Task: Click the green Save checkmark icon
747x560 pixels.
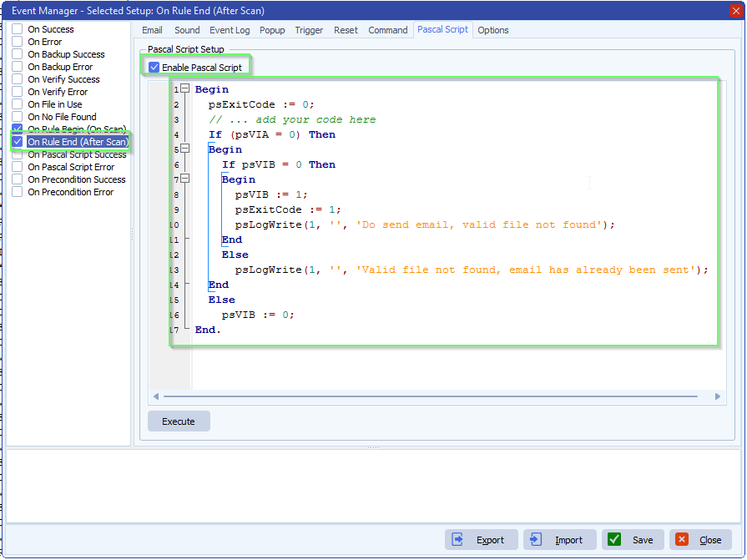Action: point(614,539)
